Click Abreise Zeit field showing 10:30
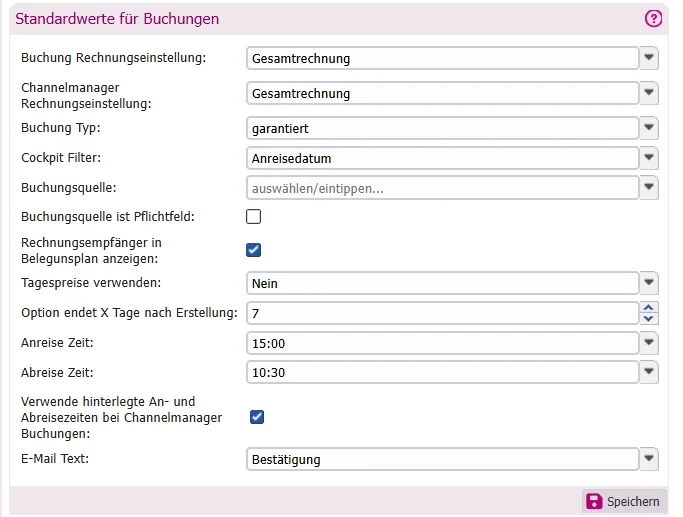Viewport: 683px width, 517px height. click(x=443, y=372)
